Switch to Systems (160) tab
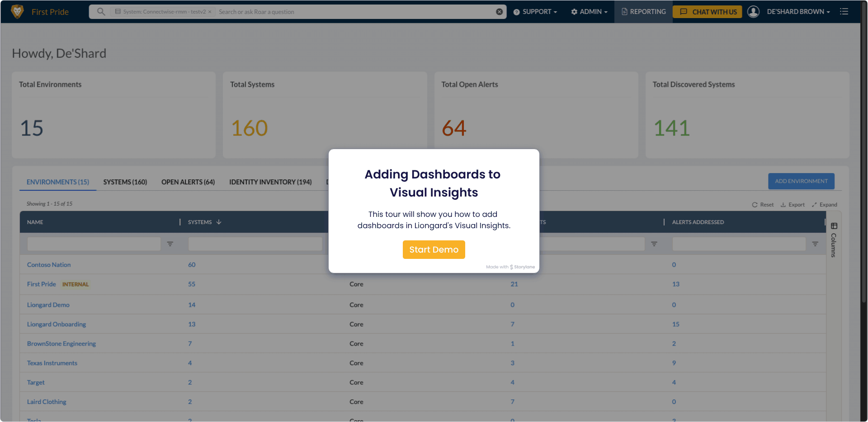This screenshot has width=868, height=422. [125, 182]
